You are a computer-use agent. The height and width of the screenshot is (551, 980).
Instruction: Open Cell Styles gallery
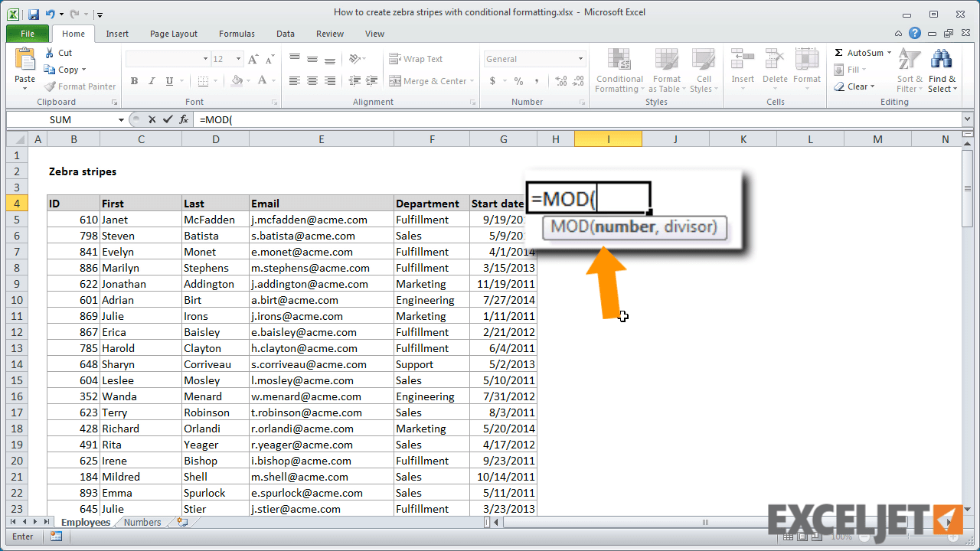tap(704, 71)
